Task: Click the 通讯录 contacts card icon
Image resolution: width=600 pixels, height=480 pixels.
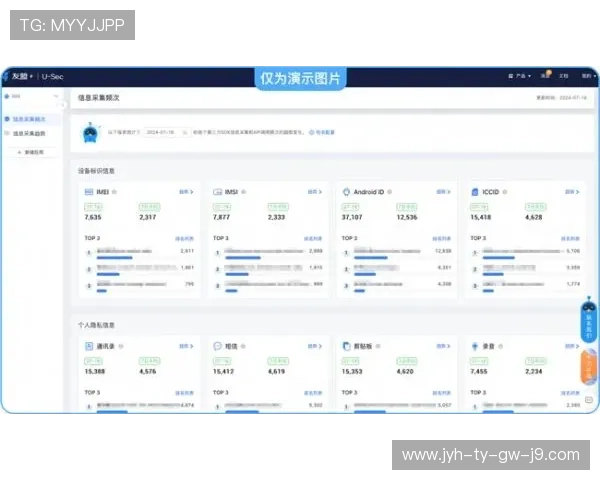Action: 89,346
